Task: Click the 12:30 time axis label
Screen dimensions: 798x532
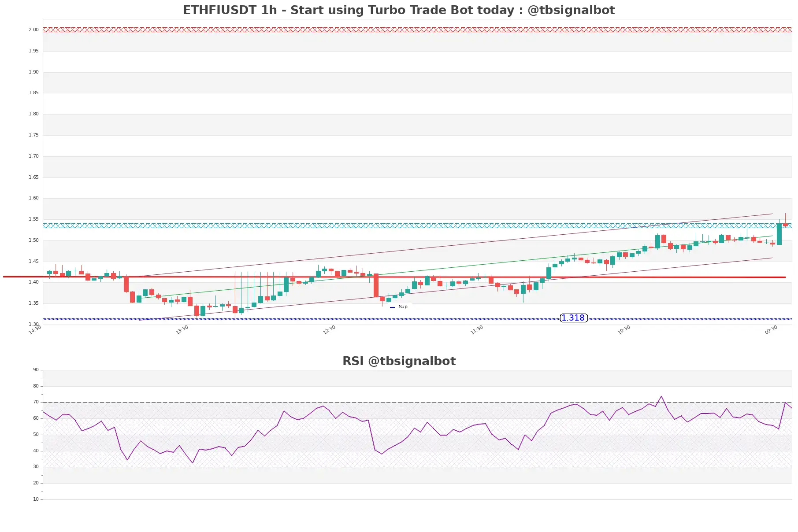Action: [329, 330]
